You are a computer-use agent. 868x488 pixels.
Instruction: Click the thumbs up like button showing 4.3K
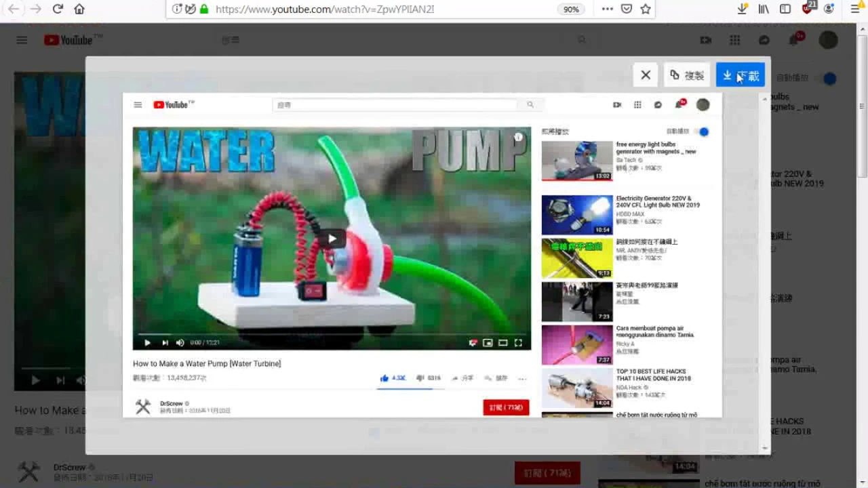(393, 378)
